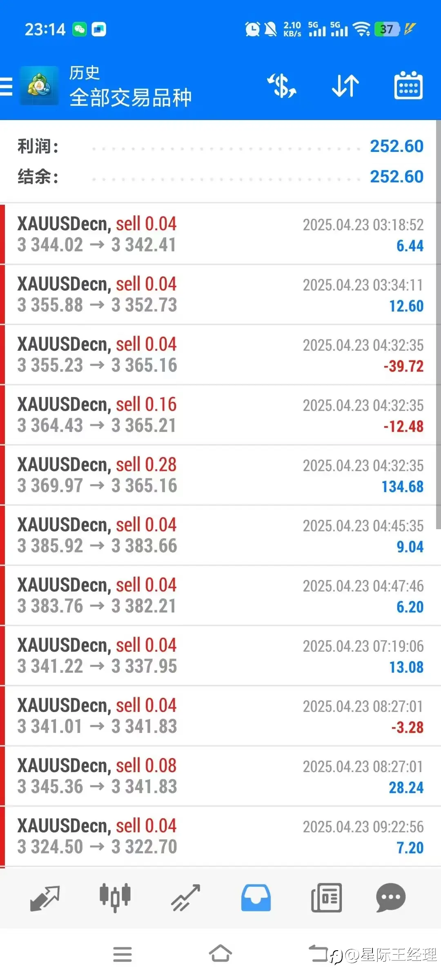
Task: Open the currency symbol filter icon
Action: 282,86
